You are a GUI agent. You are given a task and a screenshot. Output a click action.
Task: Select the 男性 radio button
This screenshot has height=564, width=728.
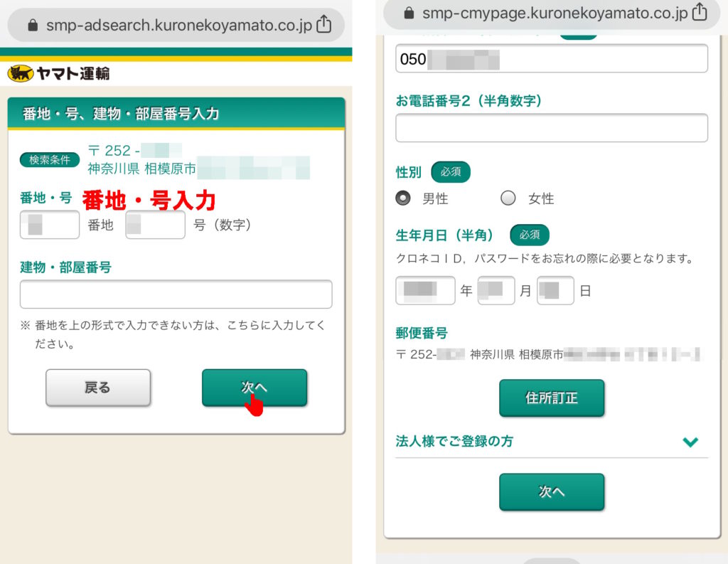pos(403,198)
